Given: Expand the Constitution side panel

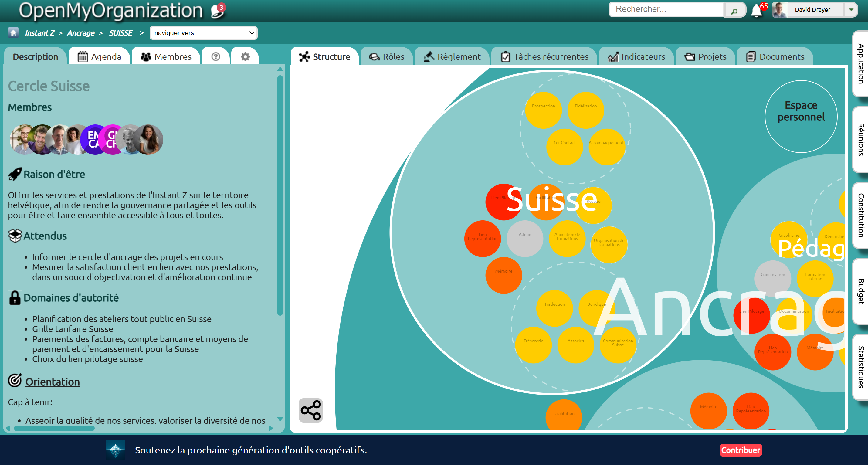Looking at the screenshot, I should (x=861, y=215).
